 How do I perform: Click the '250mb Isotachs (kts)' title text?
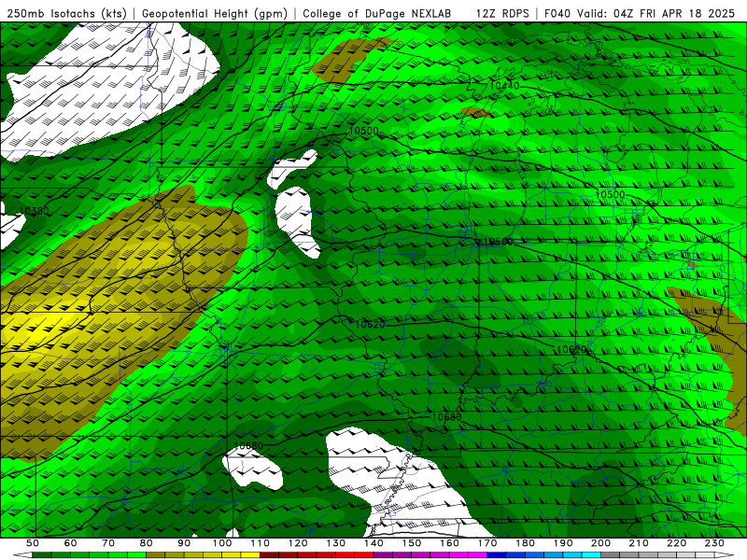coord(66,13)
